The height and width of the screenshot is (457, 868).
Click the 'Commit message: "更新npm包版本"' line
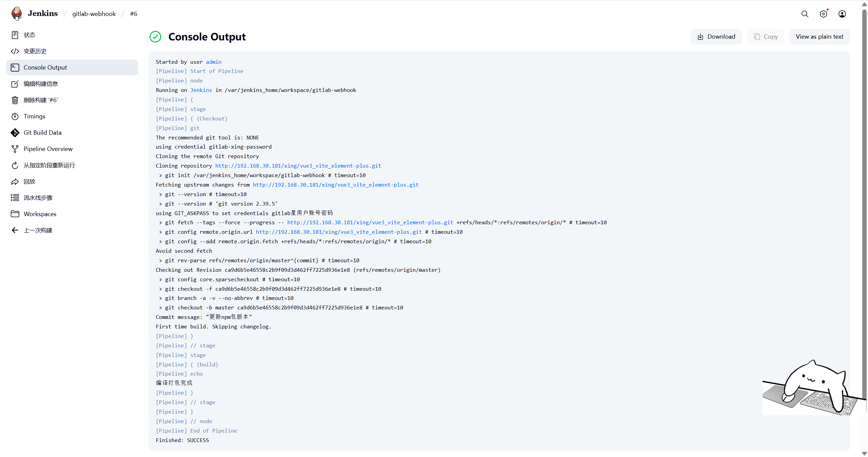pyautogui.click(x=204, y=317)
